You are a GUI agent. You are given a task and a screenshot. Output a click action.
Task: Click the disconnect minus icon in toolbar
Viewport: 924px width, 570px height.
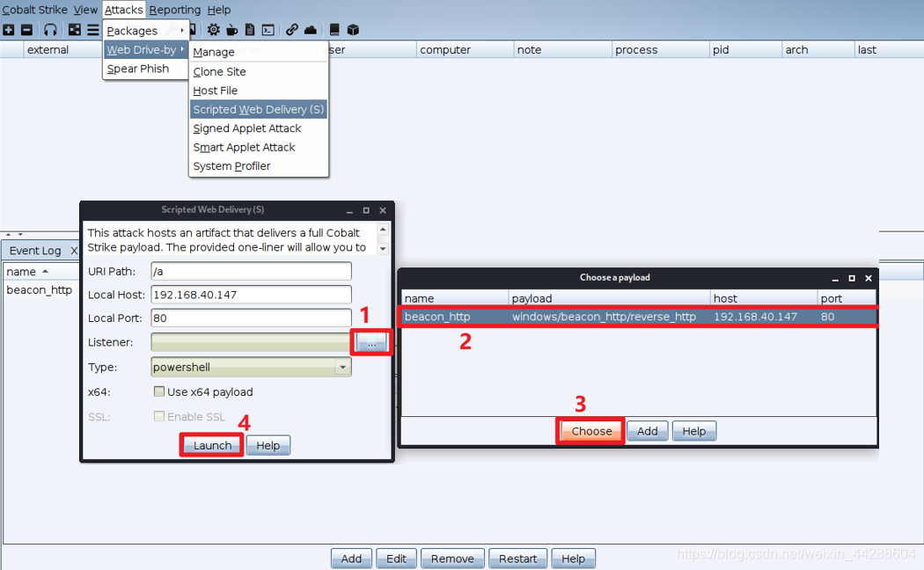[26, 30]
